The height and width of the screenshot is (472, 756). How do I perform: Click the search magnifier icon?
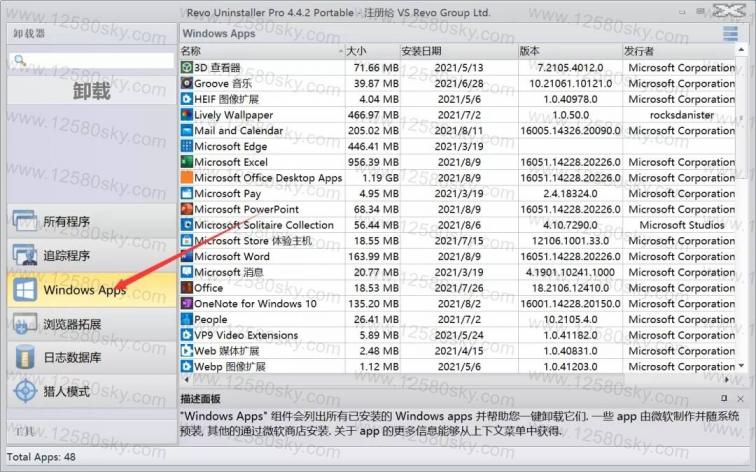click(x=20, y=60)
